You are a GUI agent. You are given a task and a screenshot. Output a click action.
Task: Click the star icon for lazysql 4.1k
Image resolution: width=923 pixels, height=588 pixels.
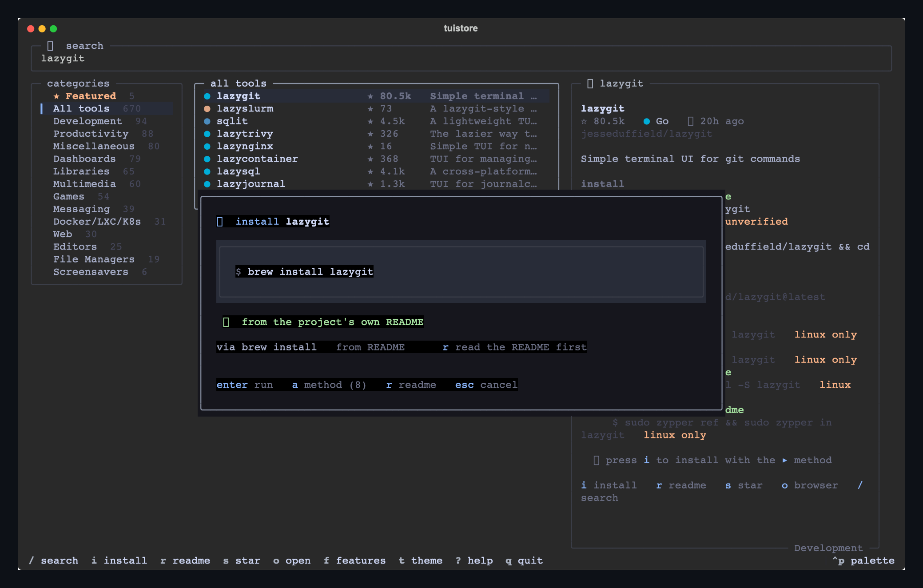pos(370,171)
